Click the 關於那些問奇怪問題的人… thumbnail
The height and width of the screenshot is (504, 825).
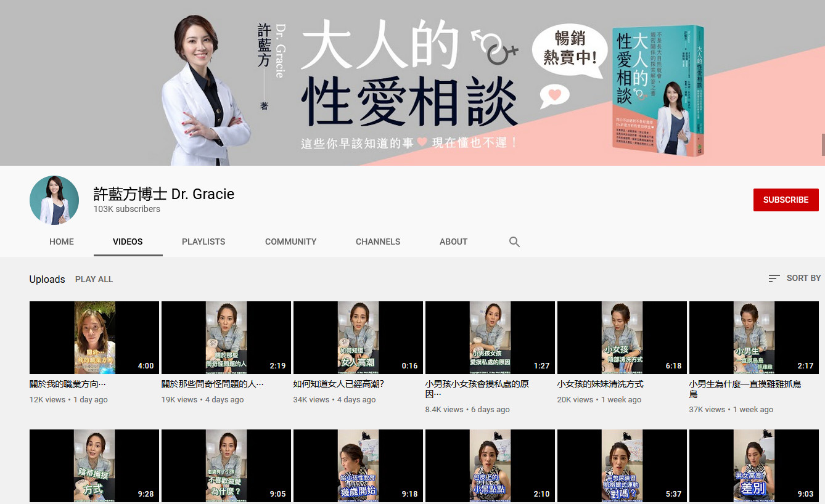pyautogui.click(x=226, y=338)
